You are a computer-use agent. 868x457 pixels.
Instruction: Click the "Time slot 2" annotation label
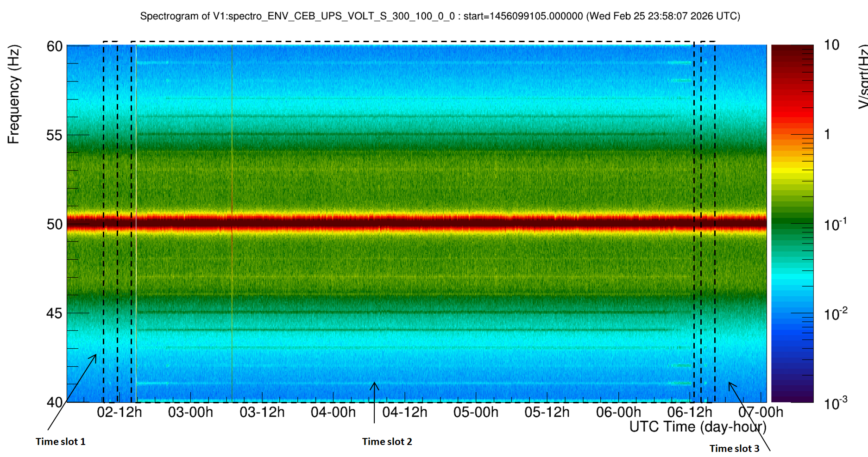point(387,442)
